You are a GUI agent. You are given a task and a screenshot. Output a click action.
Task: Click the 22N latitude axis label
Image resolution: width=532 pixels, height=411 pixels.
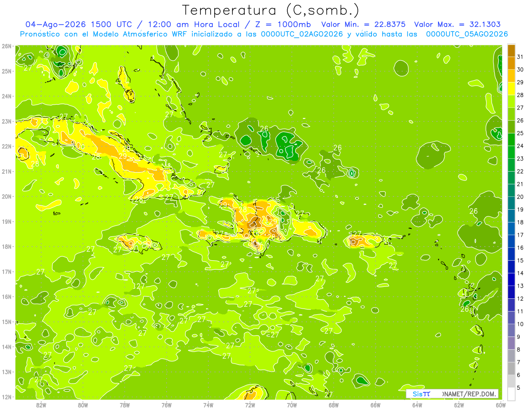7,146
